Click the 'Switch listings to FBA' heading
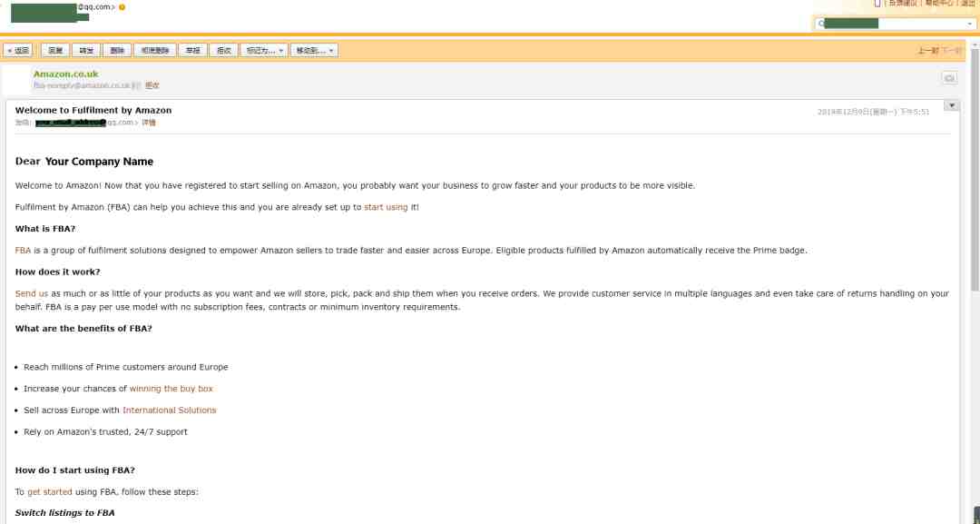The height and width of the screenshot is (524, 980). click(x=65, y=513)
